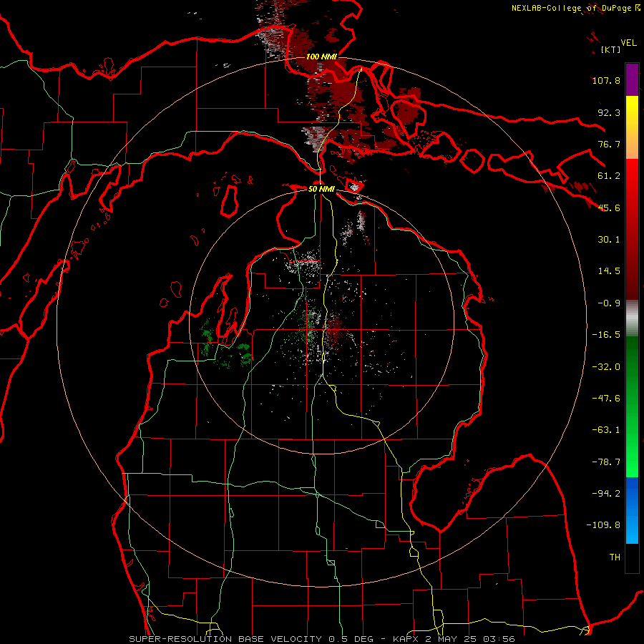The image size is (644, 644).
Task: Click the -0.9 velocity scale value
Action: click(x=609, y=303)
